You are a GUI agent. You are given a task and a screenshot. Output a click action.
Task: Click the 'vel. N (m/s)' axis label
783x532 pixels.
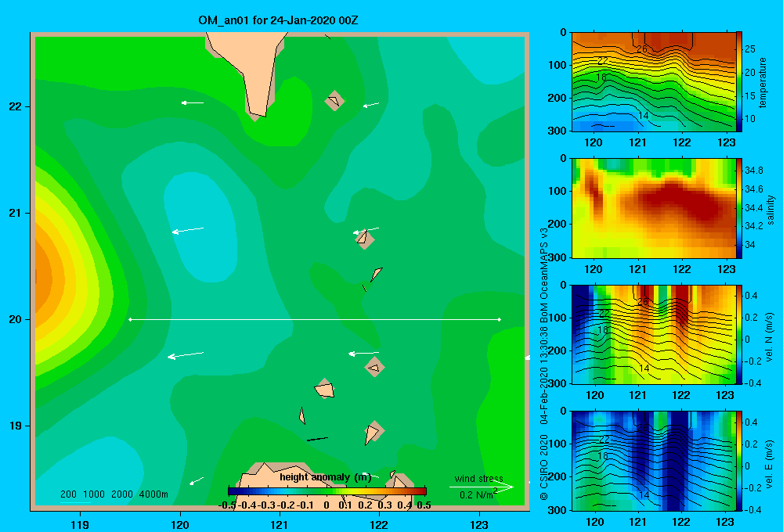pyautogui.click(x=769, y=337)
